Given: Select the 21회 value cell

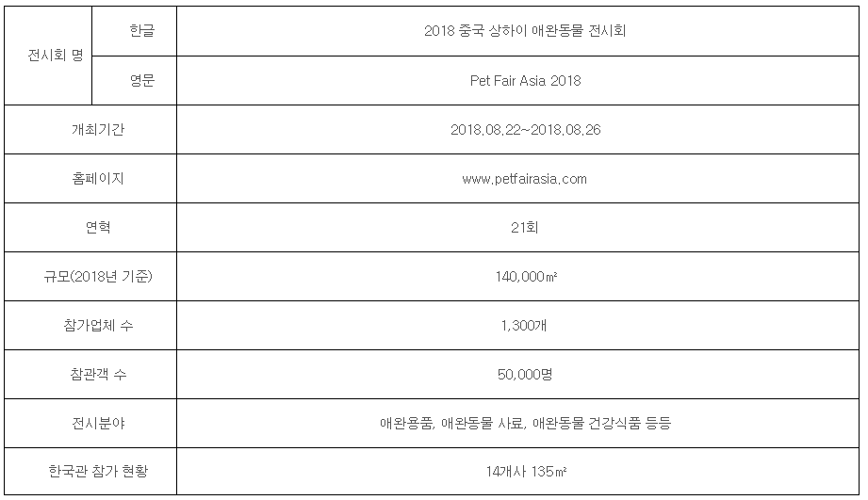Looking at the screenshot, I should point(517,227).
